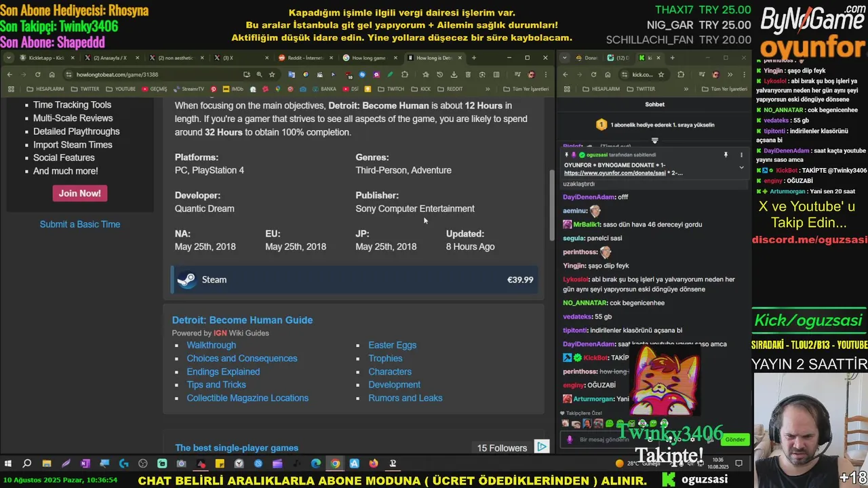Open the Easter Eggs link

392,345
